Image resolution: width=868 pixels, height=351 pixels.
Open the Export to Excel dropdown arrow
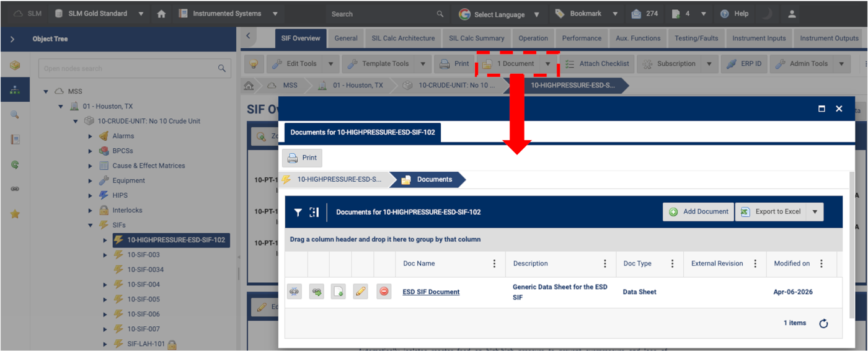(815, 211)
